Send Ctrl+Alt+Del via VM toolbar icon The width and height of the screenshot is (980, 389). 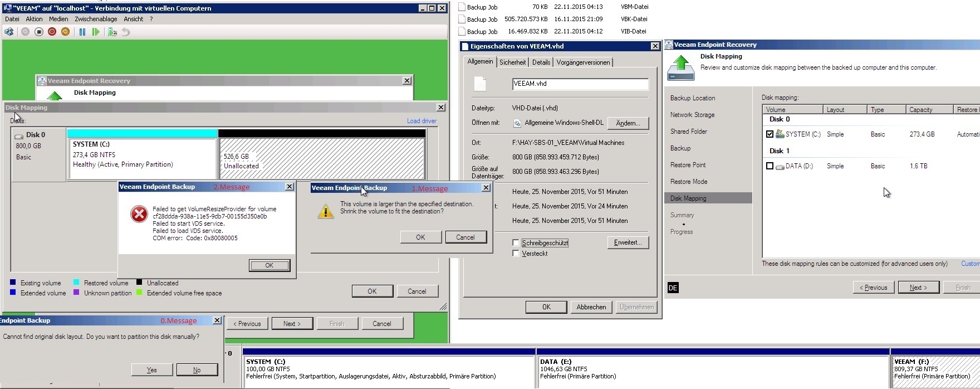coord(9,32)
